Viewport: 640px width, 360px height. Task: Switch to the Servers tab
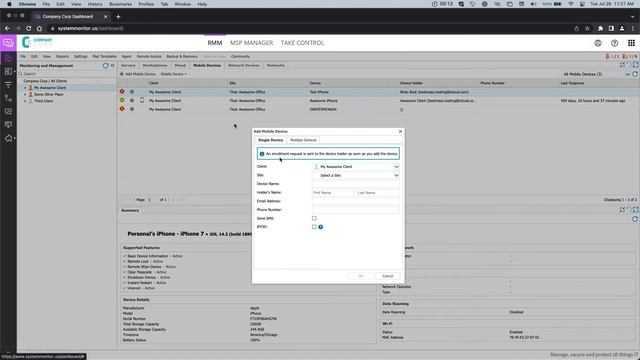point(128,65)
